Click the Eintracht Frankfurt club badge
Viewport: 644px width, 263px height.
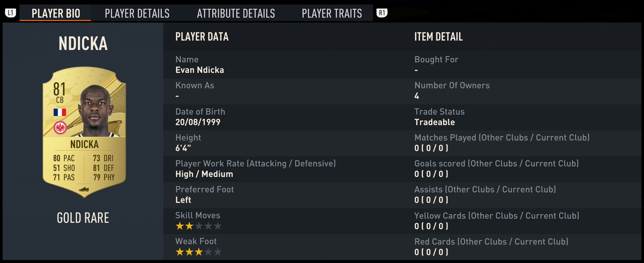click(60, 128)
